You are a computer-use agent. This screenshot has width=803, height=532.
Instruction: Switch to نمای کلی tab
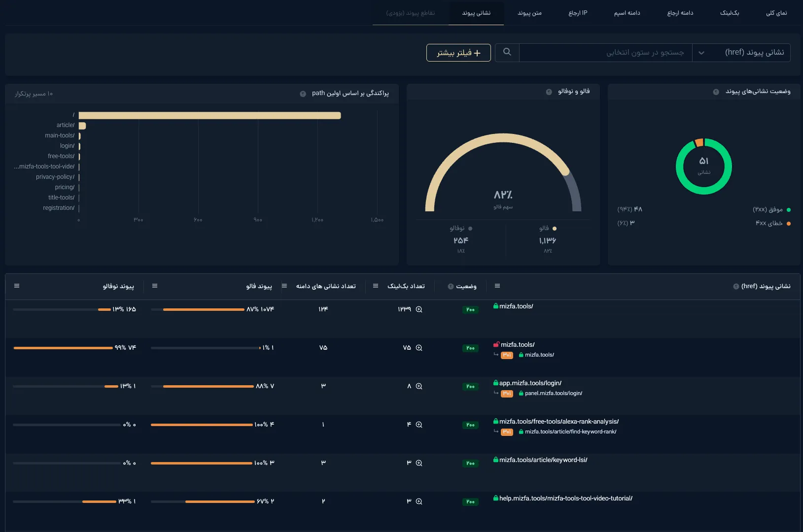(x=776, y=13)
